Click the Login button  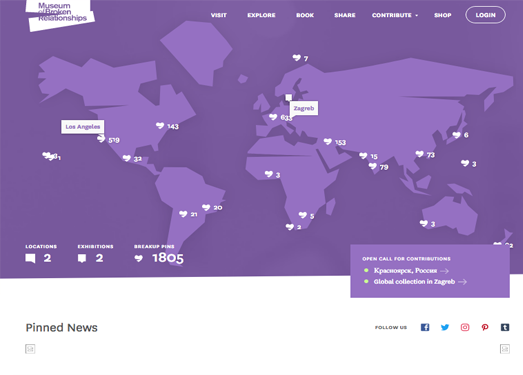485,15
